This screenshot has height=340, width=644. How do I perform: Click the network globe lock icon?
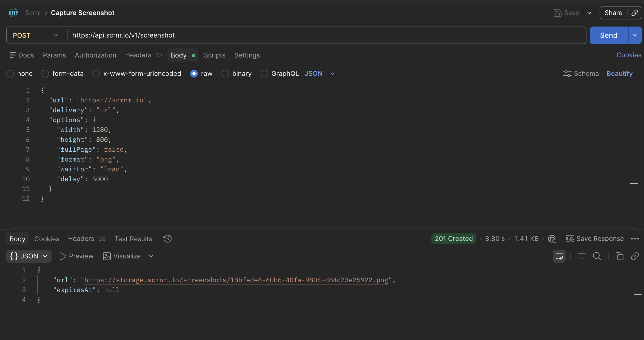click(x=552, y=239)
